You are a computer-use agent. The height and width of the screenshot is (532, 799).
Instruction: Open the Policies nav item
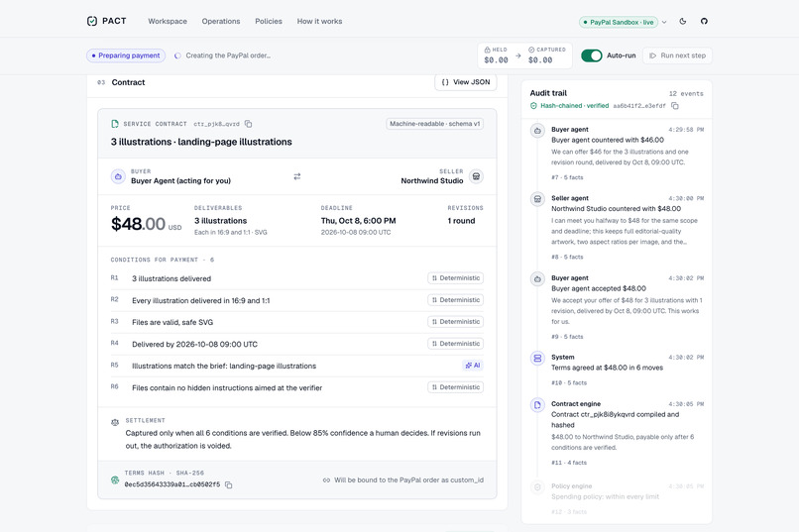[x=269, y=22]
